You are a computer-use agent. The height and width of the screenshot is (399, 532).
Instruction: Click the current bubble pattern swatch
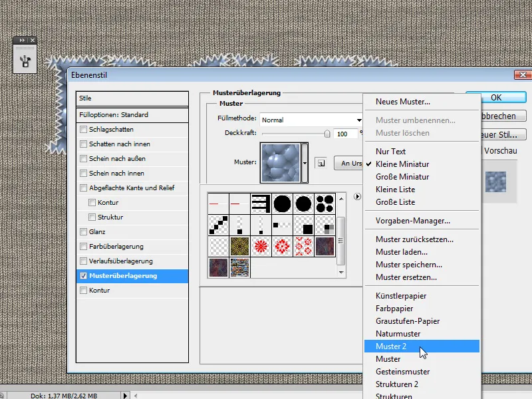point(280,163)
